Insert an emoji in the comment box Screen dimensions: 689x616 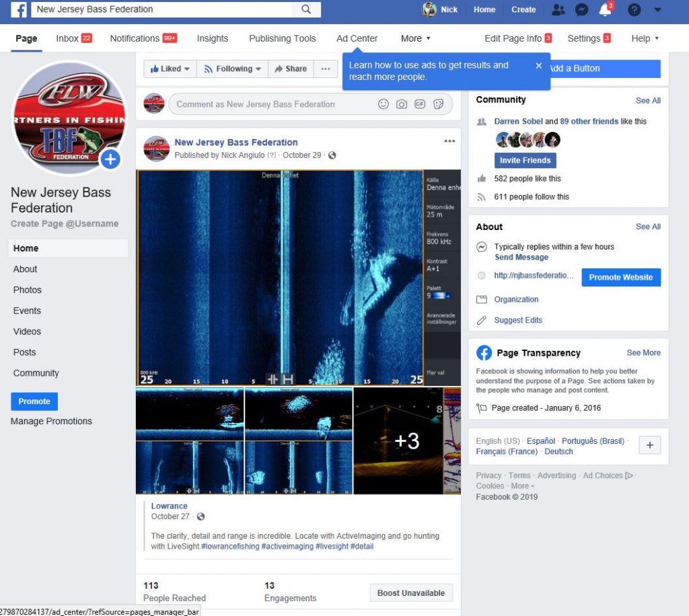pos(383,104)
